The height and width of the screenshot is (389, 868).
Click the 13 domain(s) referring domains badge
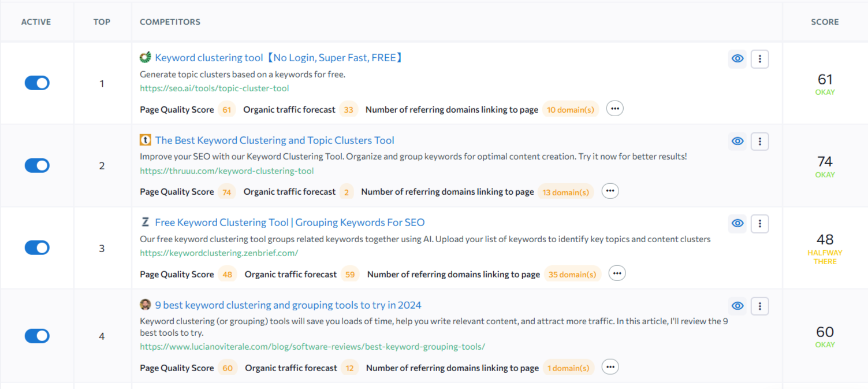tap(566, 192)
